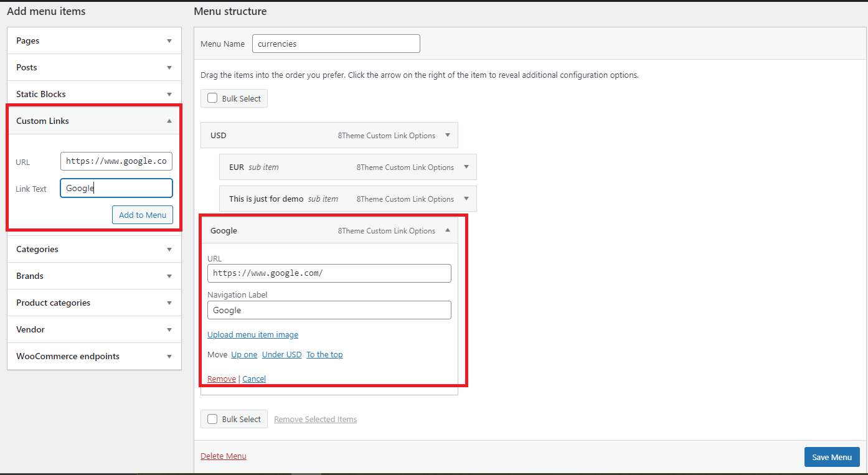Select the EUR sub item title
This screenshot has width=868, height=475.
(237, 167)
